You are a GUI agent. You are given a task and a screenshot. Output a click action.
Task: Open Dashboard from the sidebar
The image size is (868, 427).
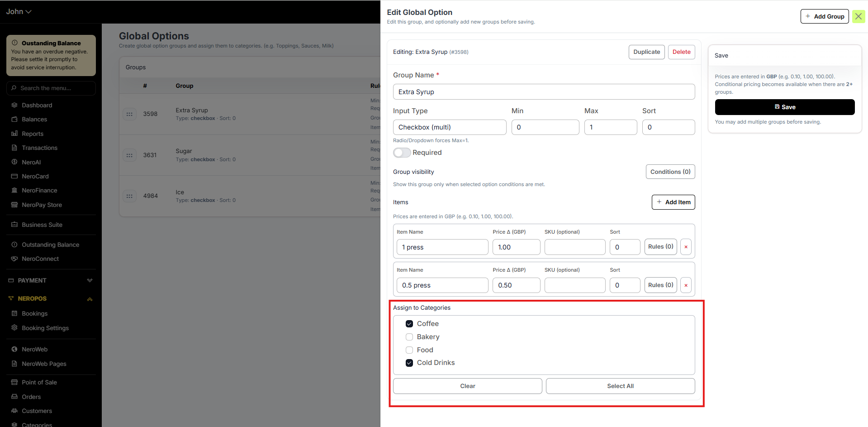(x=37, y=105)
